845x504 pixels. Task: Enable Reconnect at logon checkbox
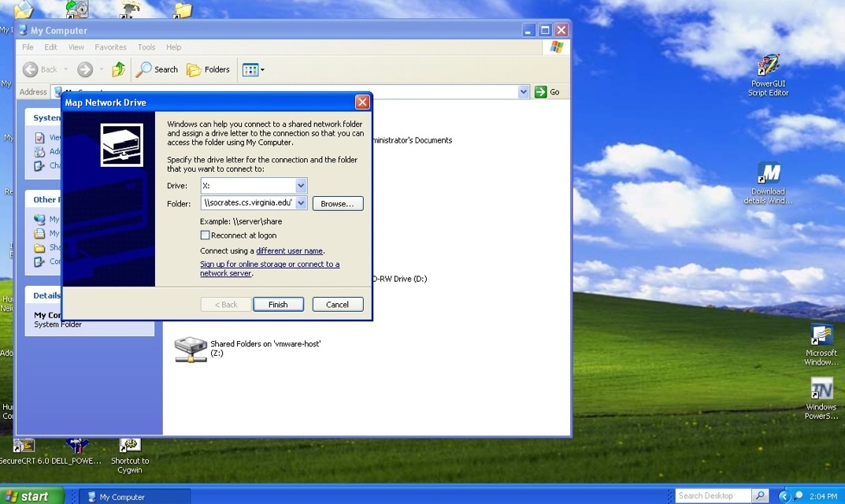point(206,235)
